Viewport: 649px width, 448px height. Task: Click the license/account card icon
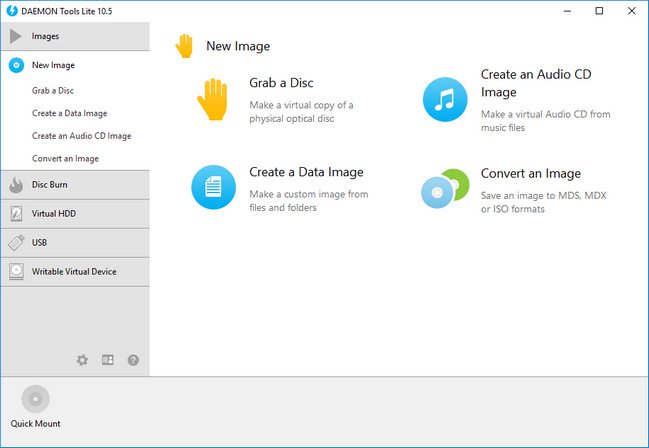coord(108,360)
